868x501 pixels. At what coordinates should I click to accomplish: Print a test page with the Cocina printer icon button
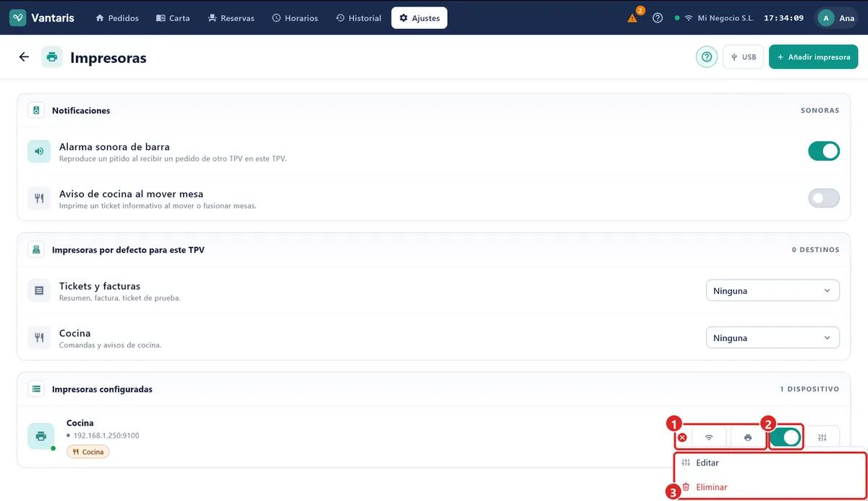pos(748,437)
